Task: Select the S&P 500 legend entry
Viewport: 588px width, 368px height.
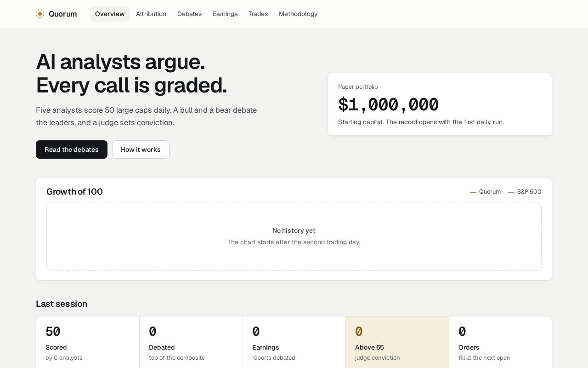Action: point(525,192)
